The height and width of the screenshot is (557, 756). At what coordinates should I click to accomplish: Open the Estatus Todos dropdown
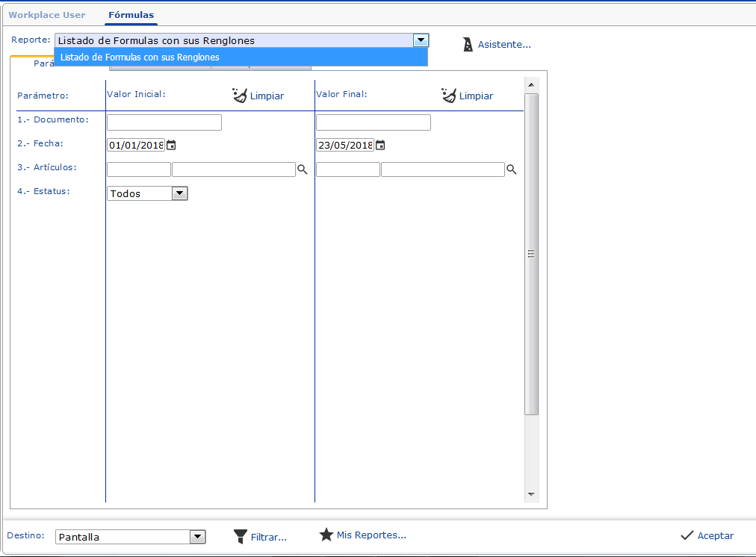point(179,193)
